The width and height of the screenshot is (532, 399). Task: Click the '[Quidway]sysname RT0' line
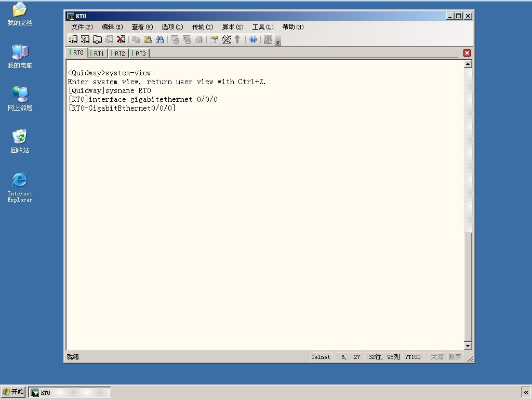point(110,90)
